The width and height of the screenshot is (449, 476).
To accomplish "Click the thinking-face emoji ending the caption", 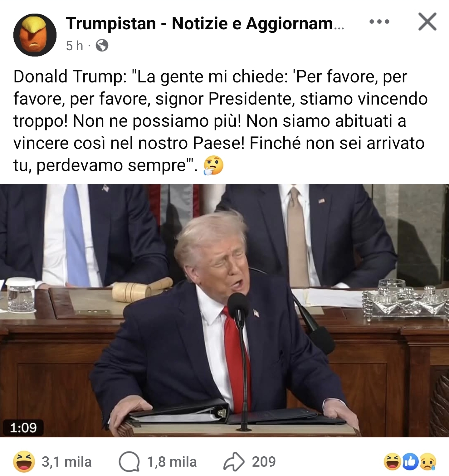I will click(x=213, y=166).
